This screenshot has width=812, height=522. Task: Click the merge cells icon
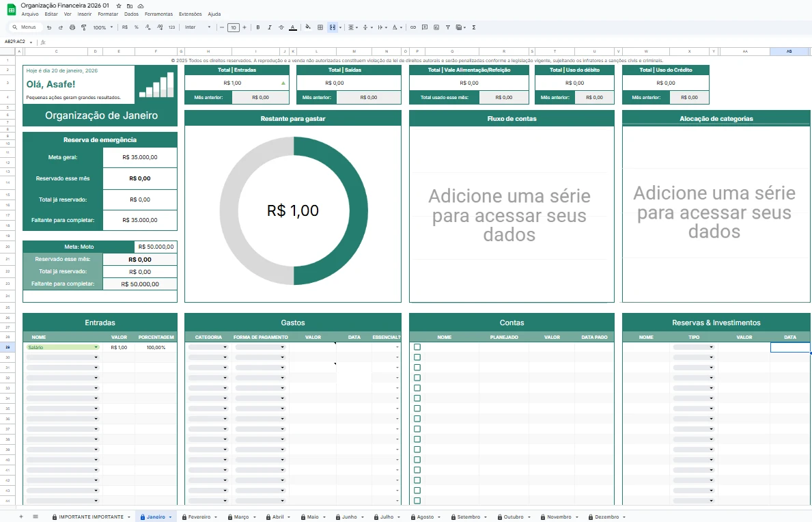coord(332,27)
